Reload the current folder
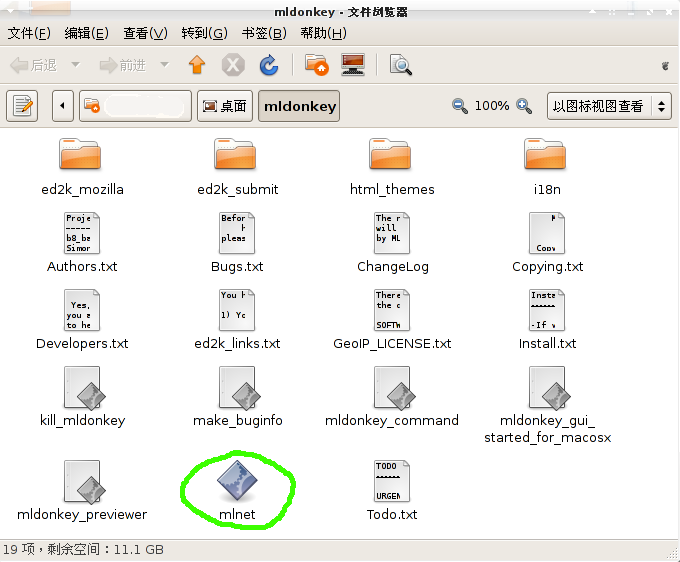The width and height of the screenshot is (680, 562). [269, 65]
